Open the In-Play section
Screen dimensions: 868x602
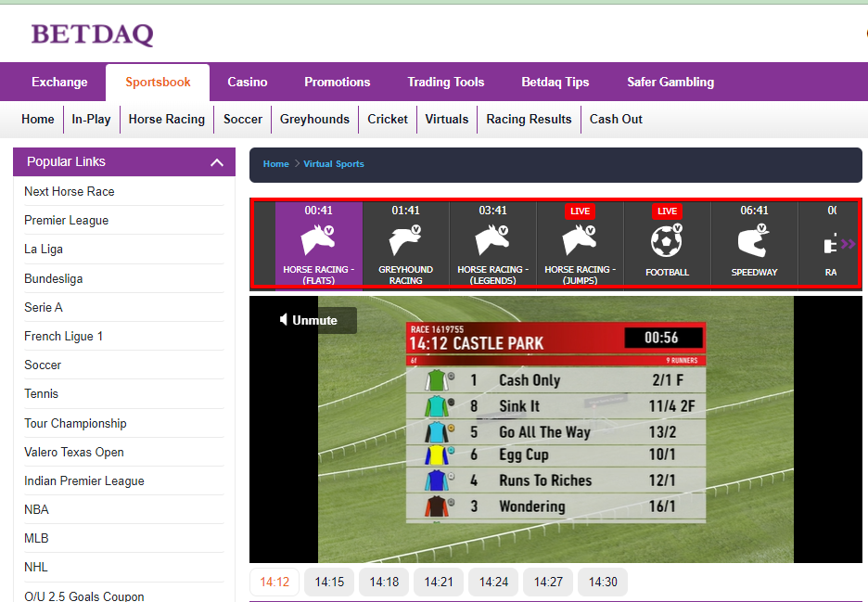pyautogui.click(x=91, y=119)
